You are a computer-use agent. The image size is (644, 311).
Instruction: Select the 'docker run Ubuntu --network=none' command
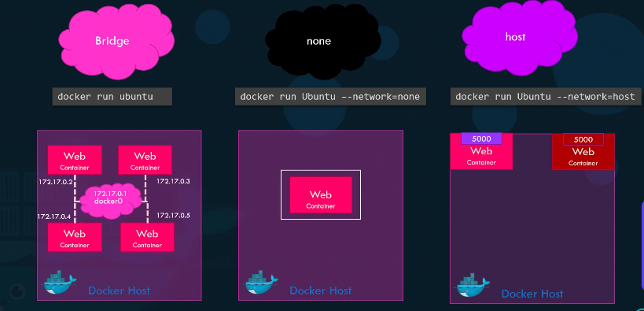click(x=330, y=97)
